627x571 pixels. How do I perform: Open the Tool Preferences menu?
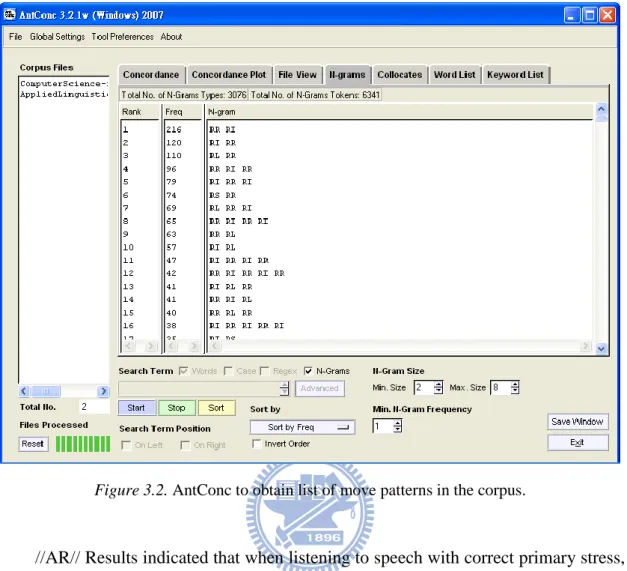122,37
